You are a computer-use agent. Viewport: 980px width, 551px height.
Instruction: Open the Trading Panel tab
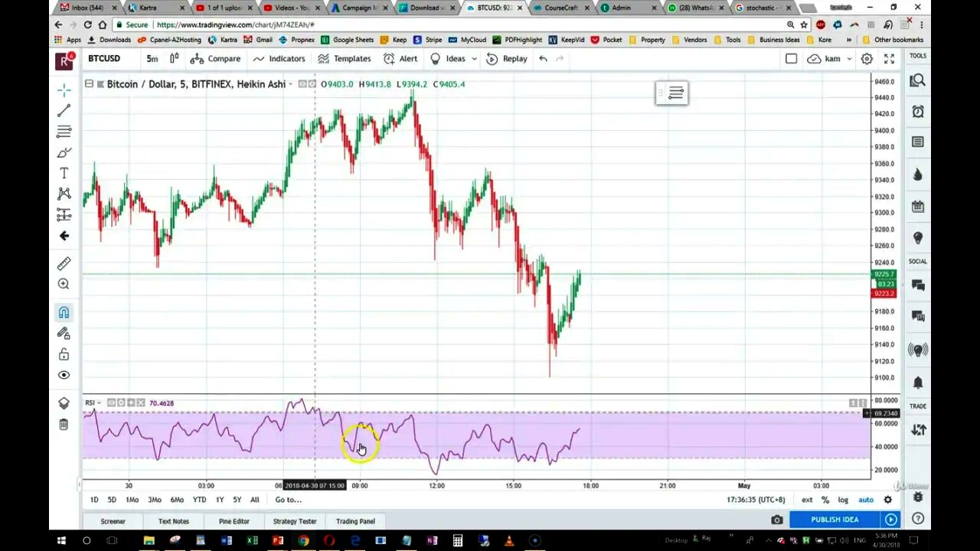[355, 521]
